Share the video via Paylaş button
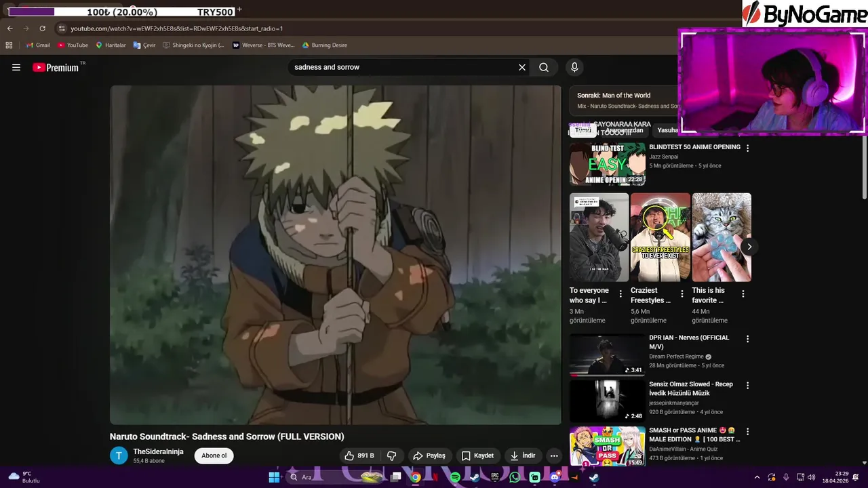 429,455
